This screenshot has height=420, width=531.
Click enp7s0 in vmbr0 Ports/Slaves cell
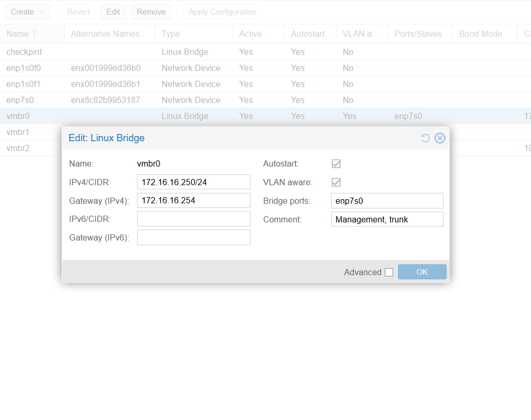point(408,116)
